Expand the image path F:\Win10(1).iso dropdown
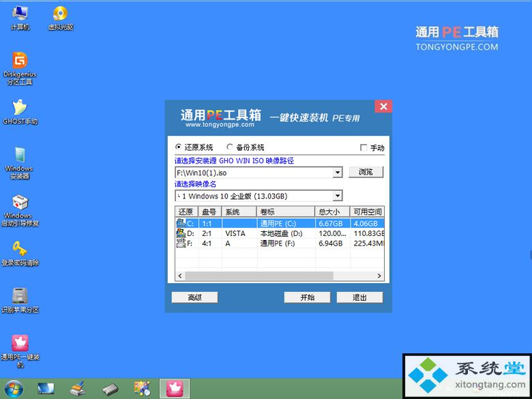The image size is (532, 399). click(x=337, y=173)
